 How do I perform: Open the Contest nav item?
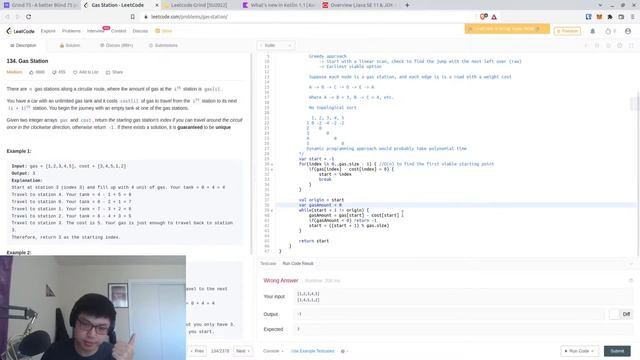tap(118, 31)
